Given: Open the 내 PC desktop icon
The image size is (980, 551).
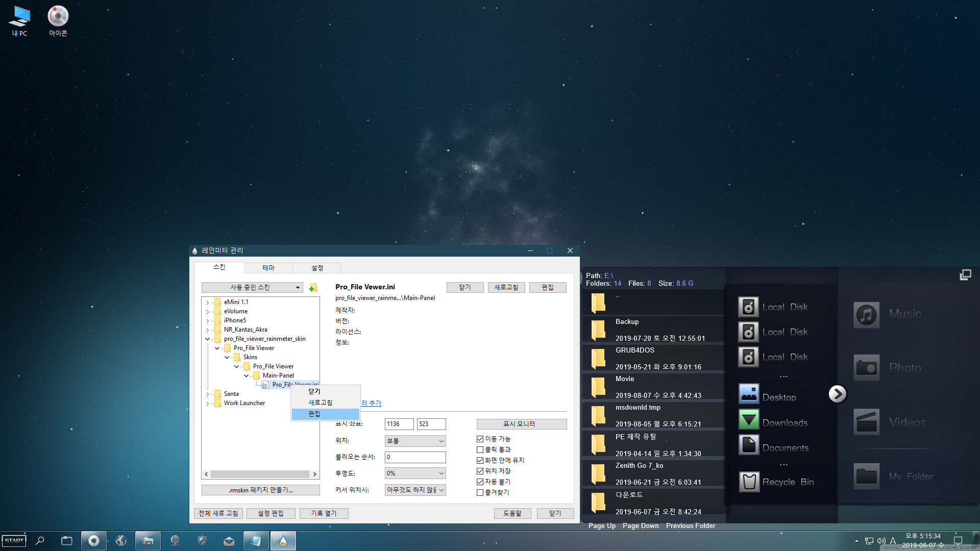Looking at the screenshot, I should click(x=19, y=21).
